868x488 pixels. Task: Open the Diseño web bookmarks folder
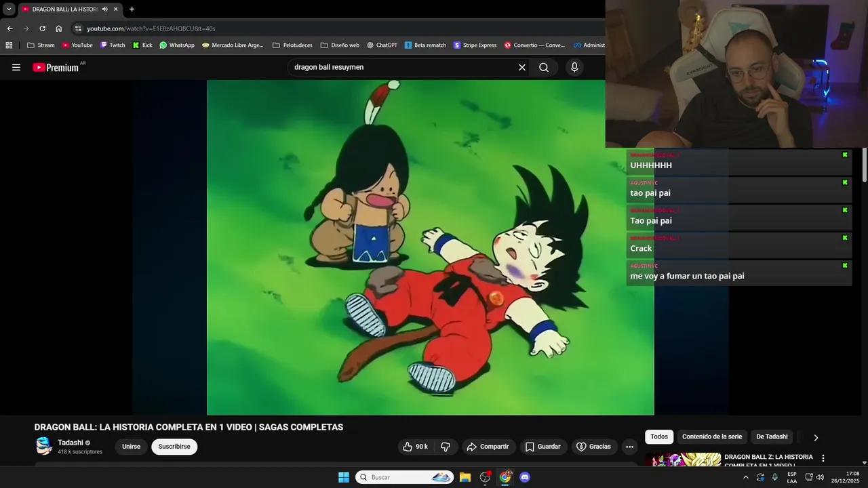pyautogui.click(x=339, y=45)
